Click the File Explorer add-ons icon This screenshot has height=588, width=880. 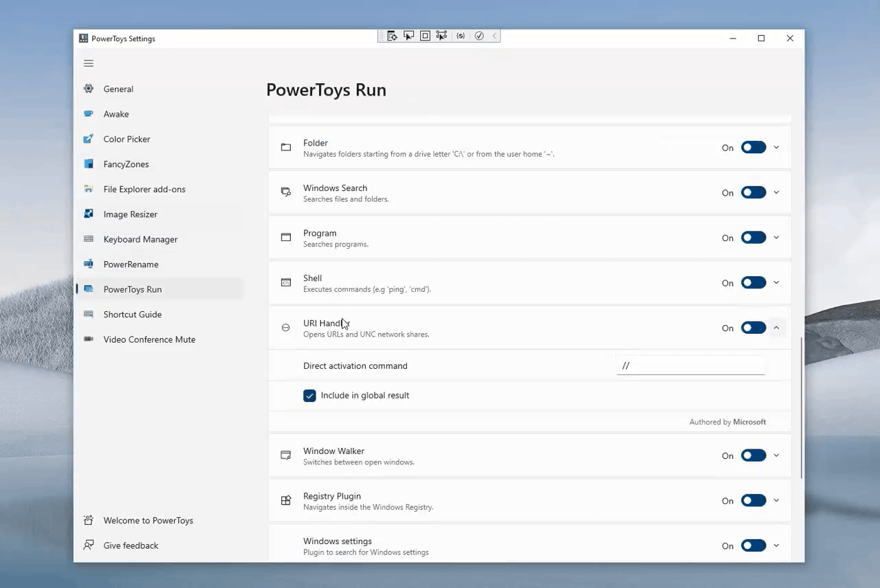point(89,189)
